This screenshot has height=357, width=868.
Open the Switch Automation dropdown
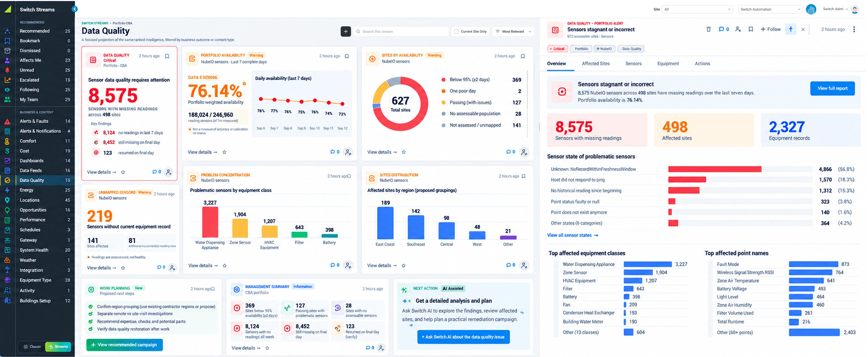coord(770,9)
